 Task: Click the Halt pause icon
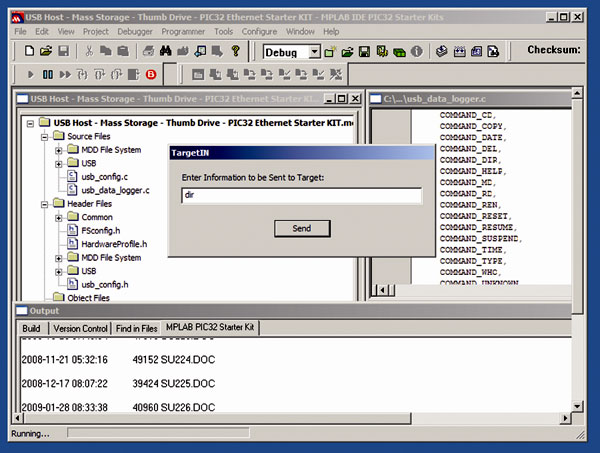[x=48, y=74]
